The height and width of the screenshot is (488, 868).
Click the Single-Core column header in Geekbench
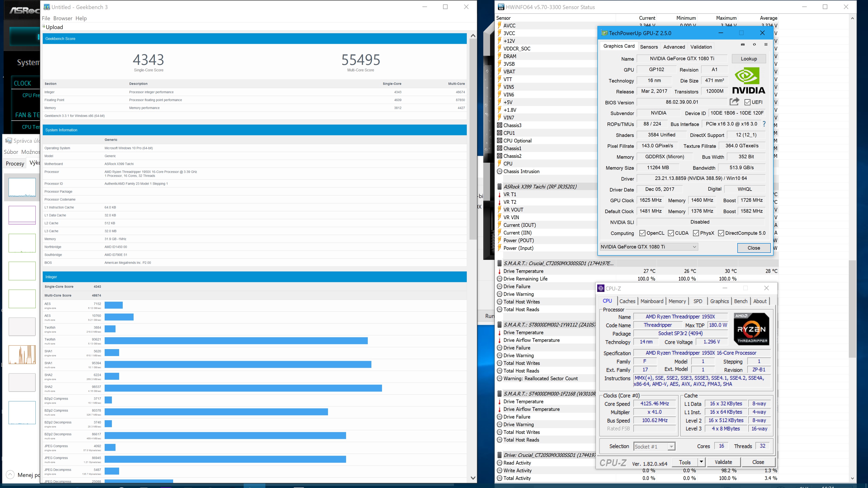[x=392, y=84]
